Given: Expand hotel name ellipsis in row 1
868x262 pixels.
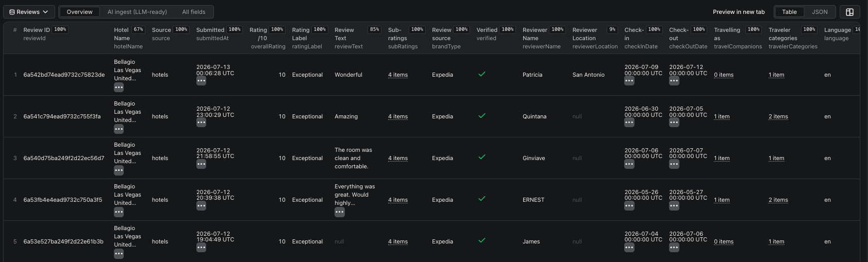Looking at the screenshot, I should pyautogui.click(x=119, y=88).
